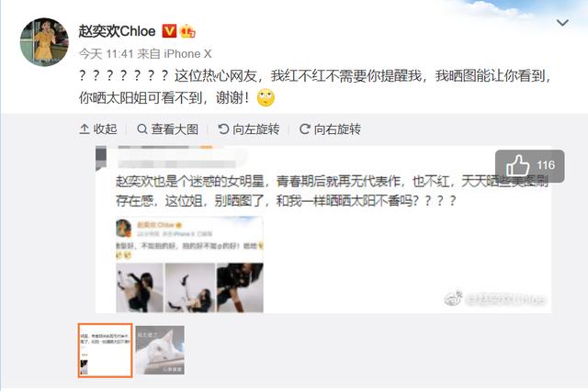Click the 赵奕欢Chloe profile avatar

[44, 41]
